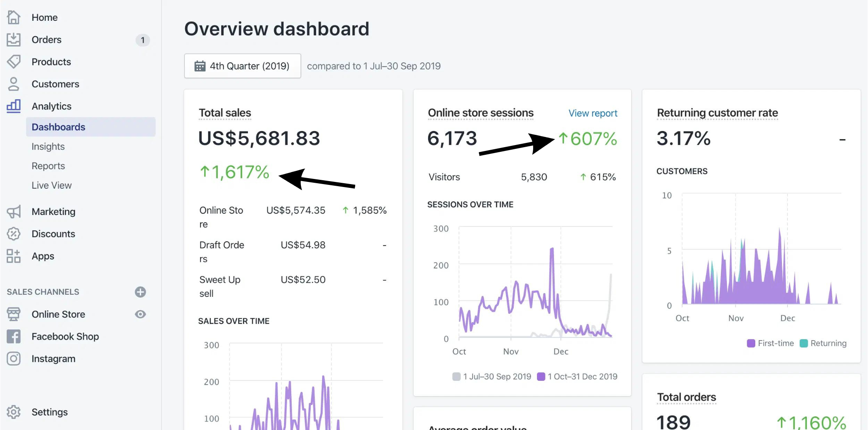This screenshot has height=430, width=868.
Task: Go to Reports under Analytics
Action: point(48,166)
